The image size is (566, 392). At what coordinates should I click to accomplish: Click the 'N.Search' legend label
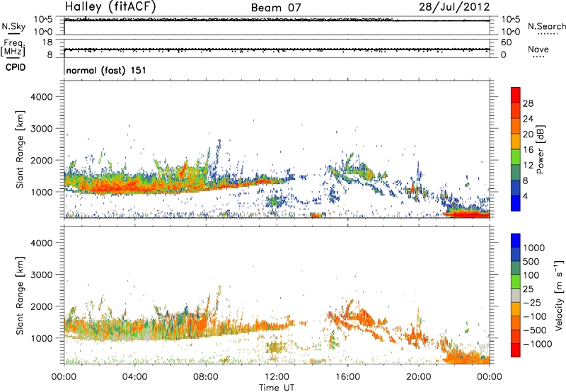pos(546,26)
